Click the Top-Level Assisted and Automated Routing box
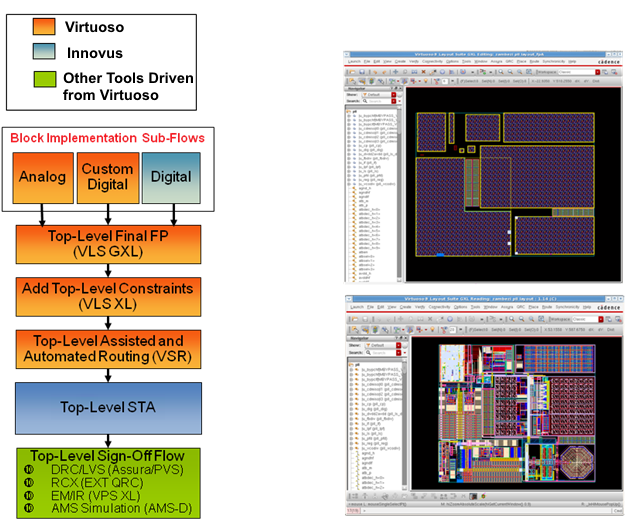The width and height of the screenshot is (626, 520). click(x=108, y=349)
